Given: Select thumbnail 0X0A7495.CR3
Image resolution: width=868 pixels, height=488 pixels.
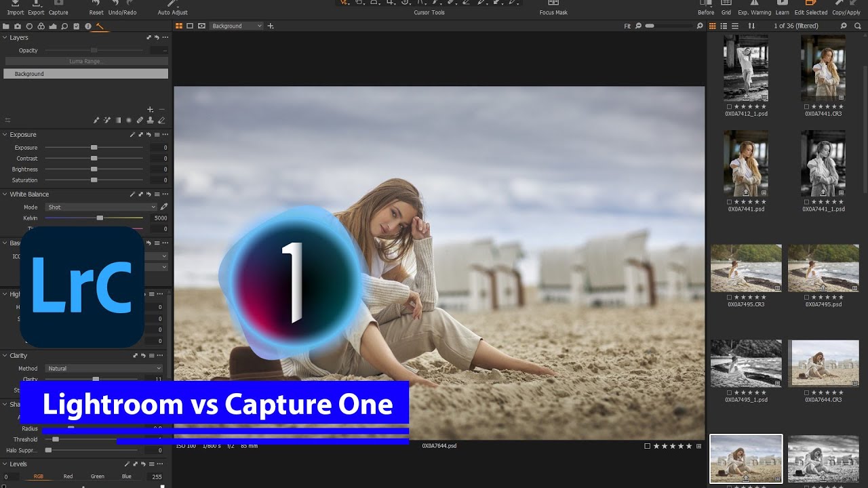Looking at the screenshot, I should [746, 268].
